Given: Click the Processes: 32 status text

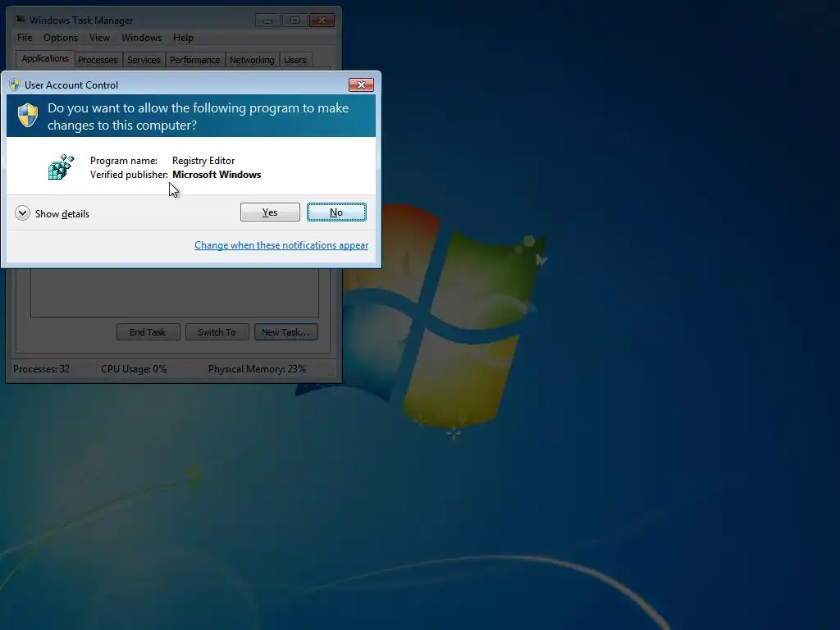Looking at the screenshot, I should (41, 369).
